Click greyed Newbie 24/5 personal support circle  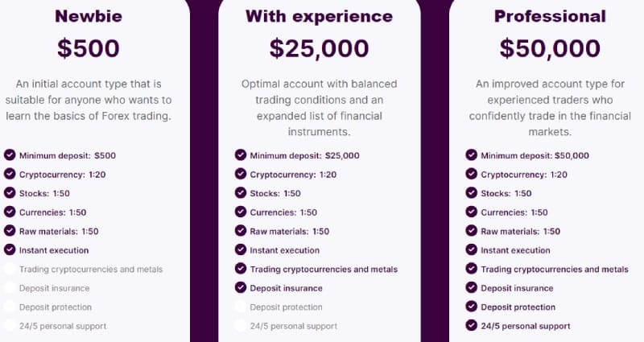click(10, 325)
